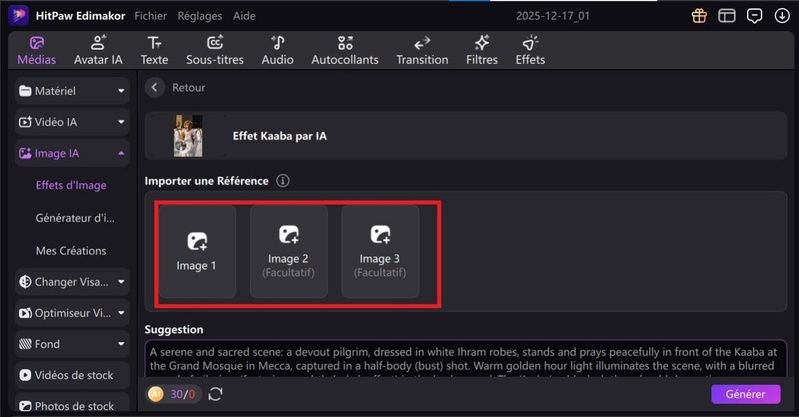Viewport: 799px width, 417px height.
Task: Click the Image IA icon
Action: pyautogui.click(x=25, y=153)
